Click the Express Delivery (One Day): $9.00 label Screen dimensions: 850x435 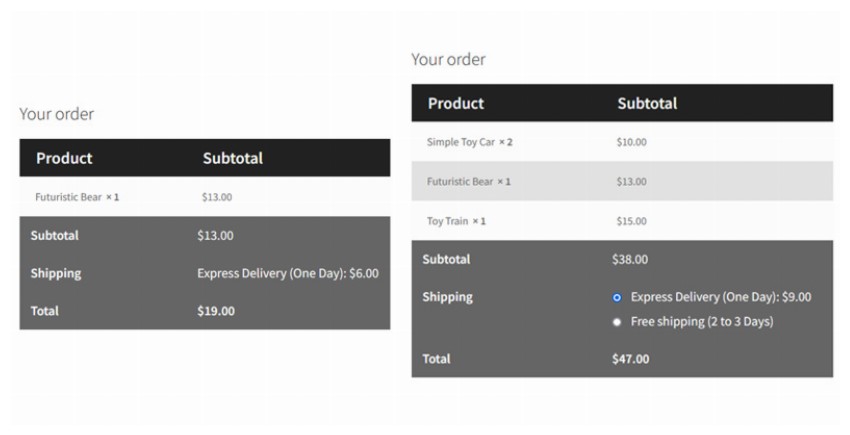point(720,297)
